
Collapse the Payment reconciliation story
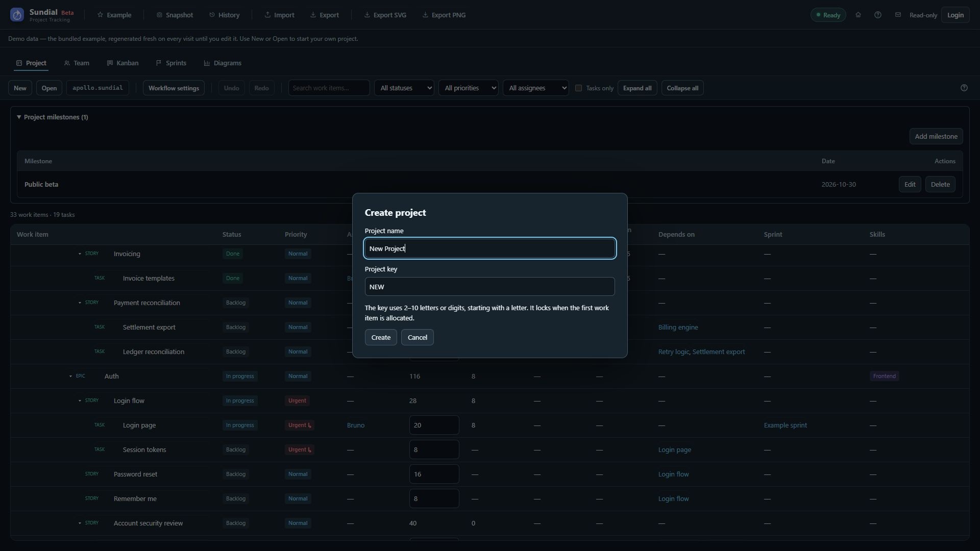(80, 303)
